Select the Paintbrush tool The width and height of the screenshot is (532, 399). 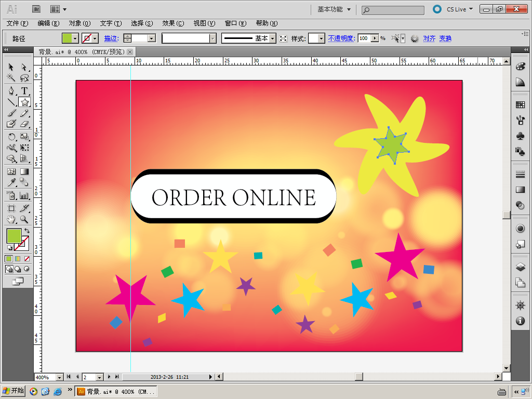tap(11, 113)
